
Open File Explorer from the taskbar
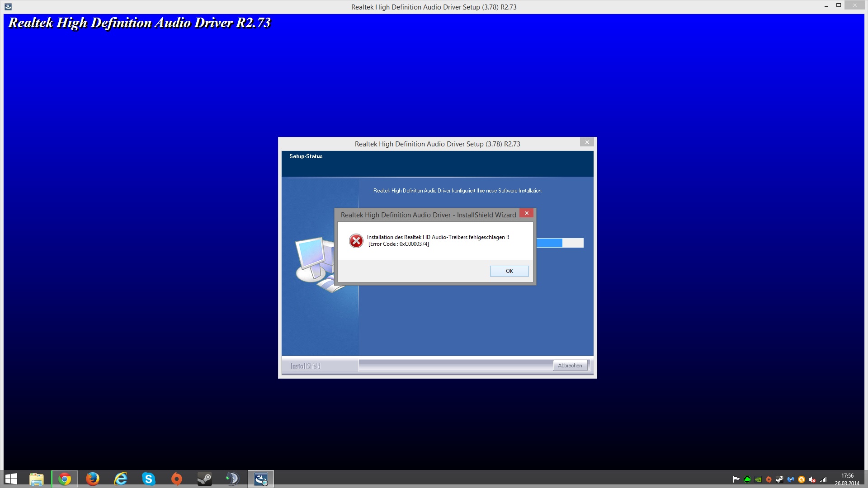(37, 479)
